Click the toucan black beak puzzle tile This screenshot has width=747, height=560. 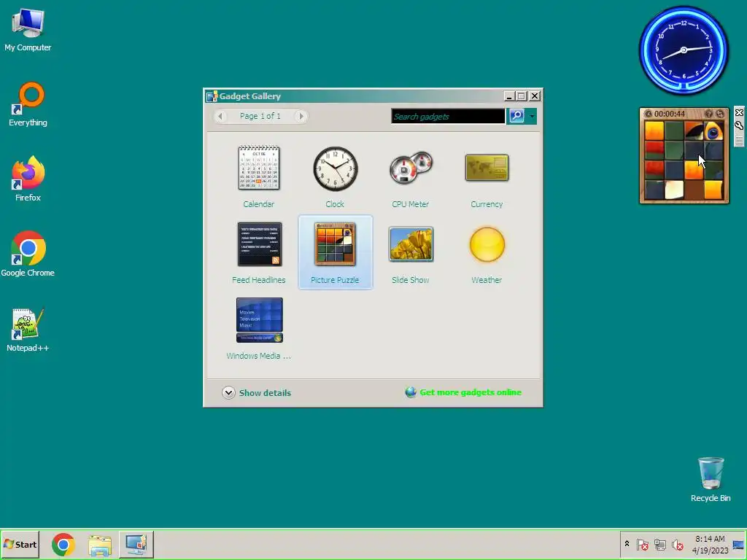[x=694, y=131]
